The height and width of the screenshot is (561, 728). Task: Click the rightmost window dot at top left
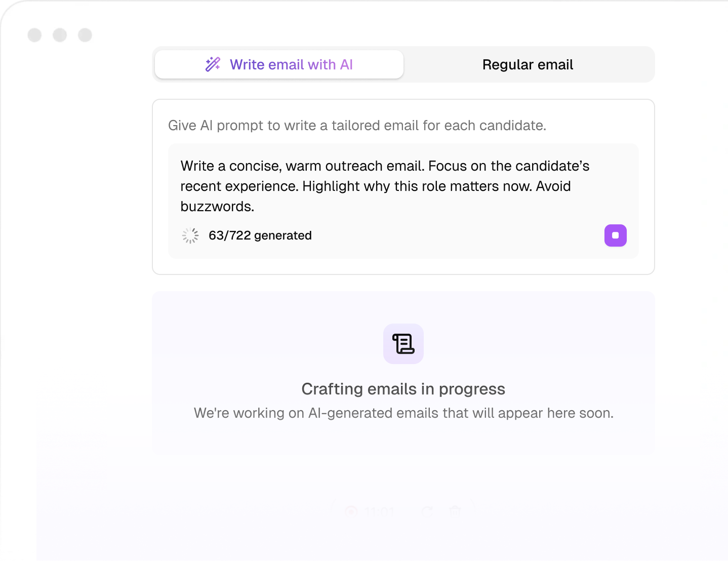(x=85, y=34)
